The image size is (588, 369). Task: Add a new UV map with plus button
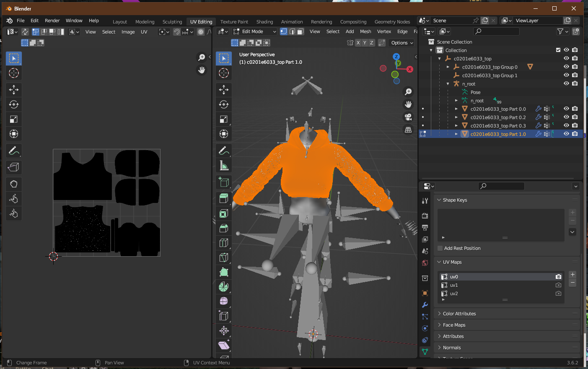[x=572, y=274]
